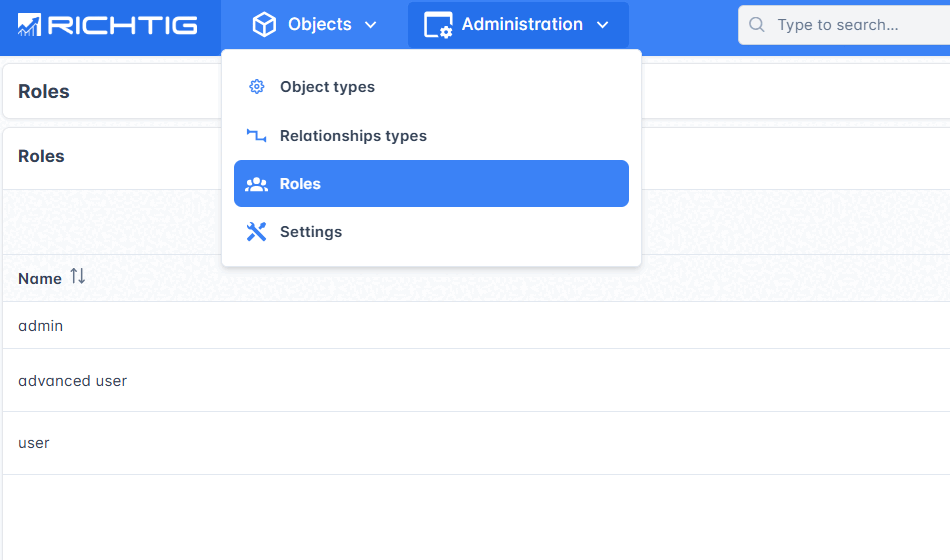Expand the Objects chevron arrow

tap(371, 25)
